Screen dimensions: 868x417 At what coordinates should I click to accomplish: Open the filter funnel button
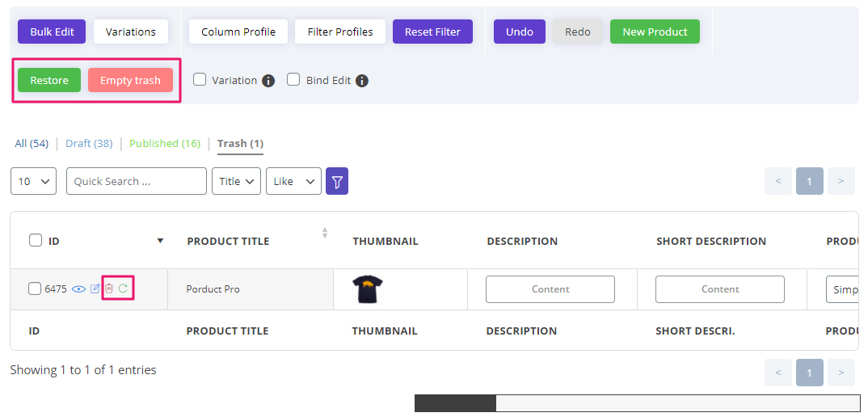[336, 181]
